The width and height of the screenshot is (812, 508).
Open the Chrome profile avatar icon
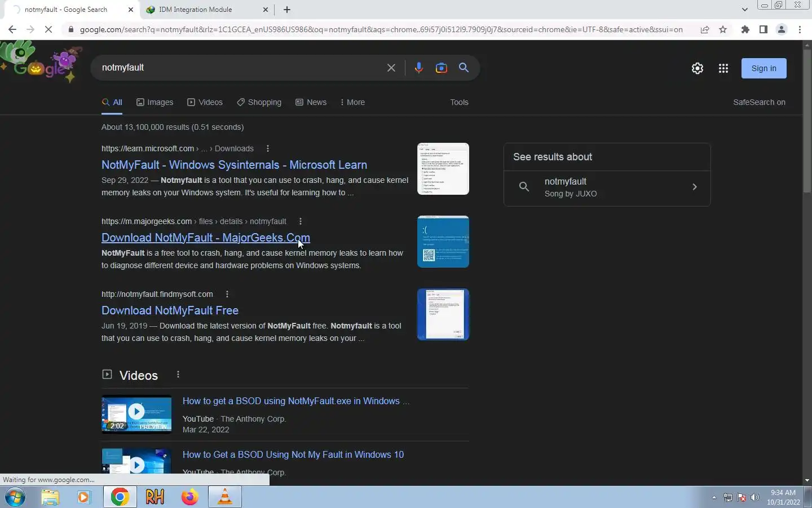tap(782, 29)
